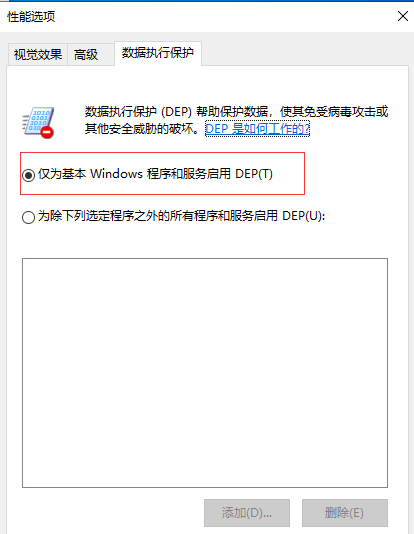Click the 添加(D)... button
414x534 pixels.
pyautogui.click(x=247, y=513)
